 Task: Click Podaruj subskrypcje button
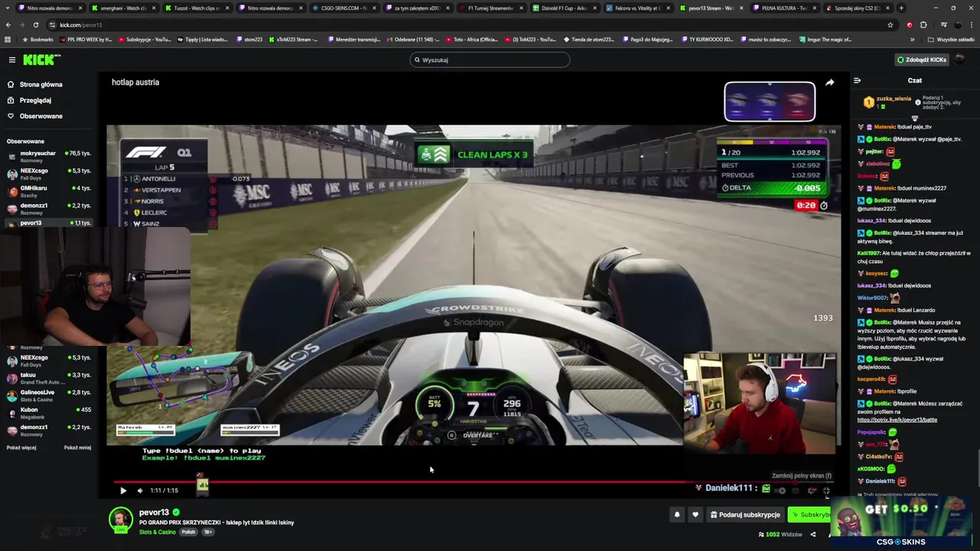[x=745, y=515]
